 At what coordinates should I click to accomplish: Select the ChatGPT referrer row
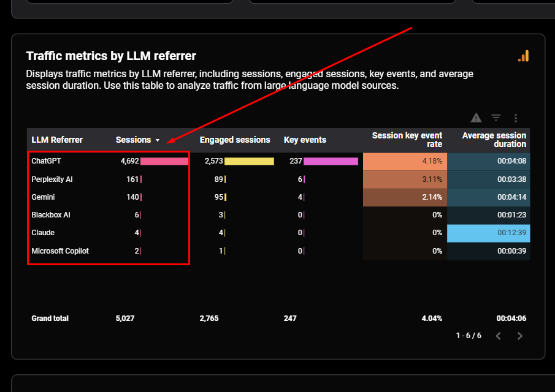tap(47, 161)
